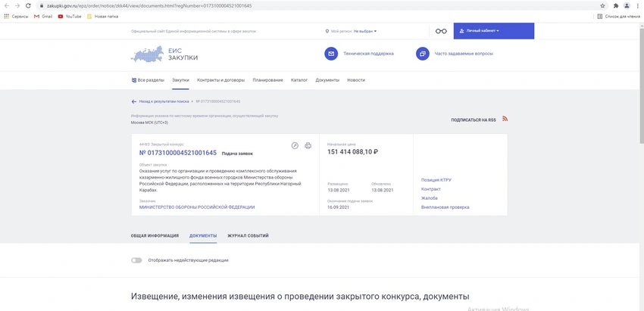Open Техническая поддержка via envelope icon
The height and width of the screenshot is (311, 644).
point(331,54)
